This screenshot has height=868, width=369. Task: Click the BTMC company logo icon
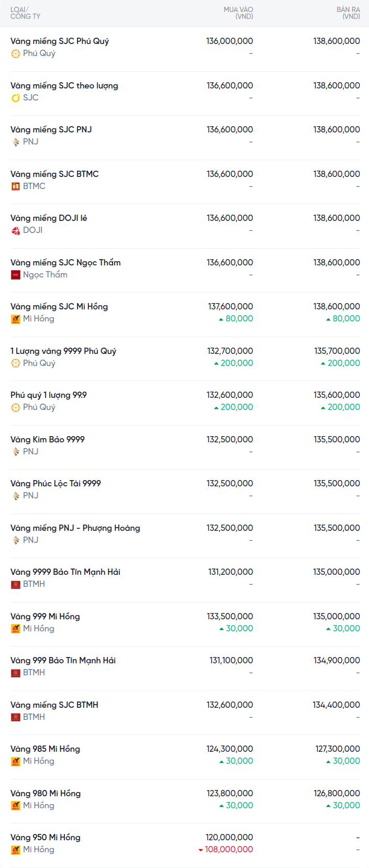tap(16, 186)
